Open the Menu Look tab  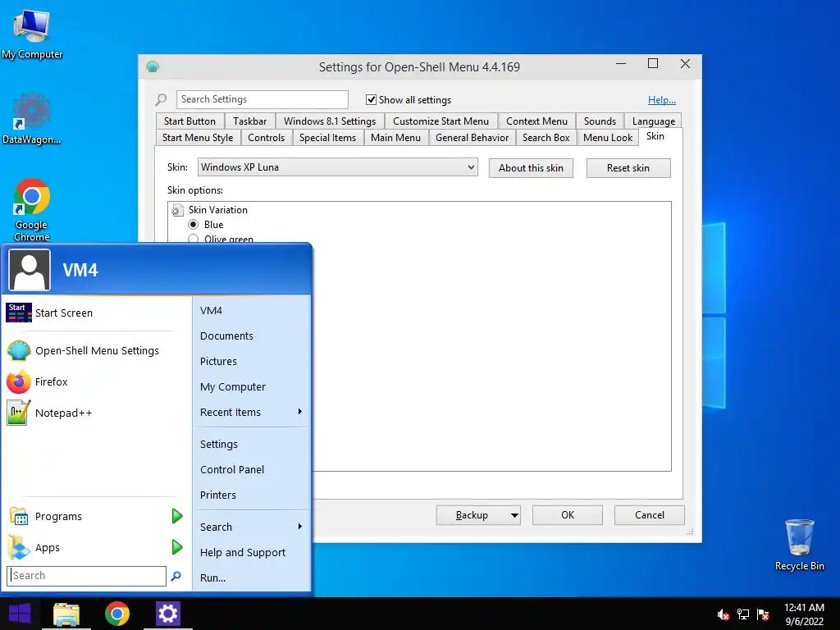(x=608, y=138)
